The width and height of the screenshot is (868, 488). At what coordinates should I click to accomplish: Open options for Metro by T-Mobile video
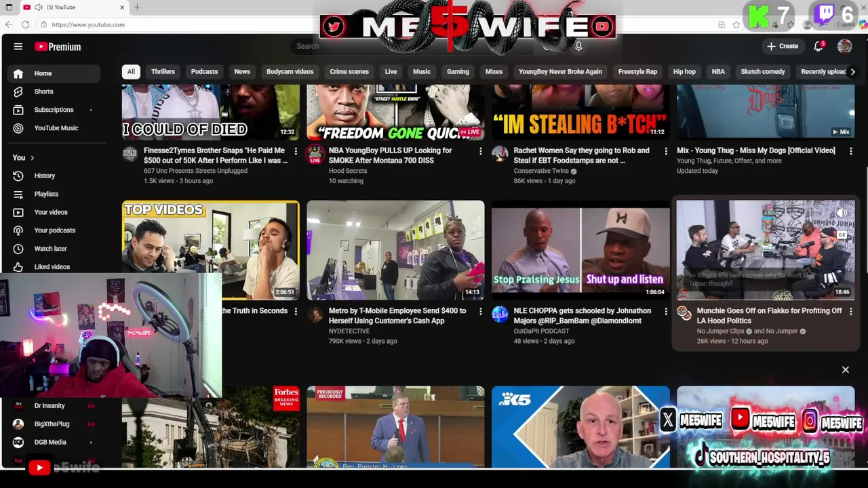tap(481, 311)
